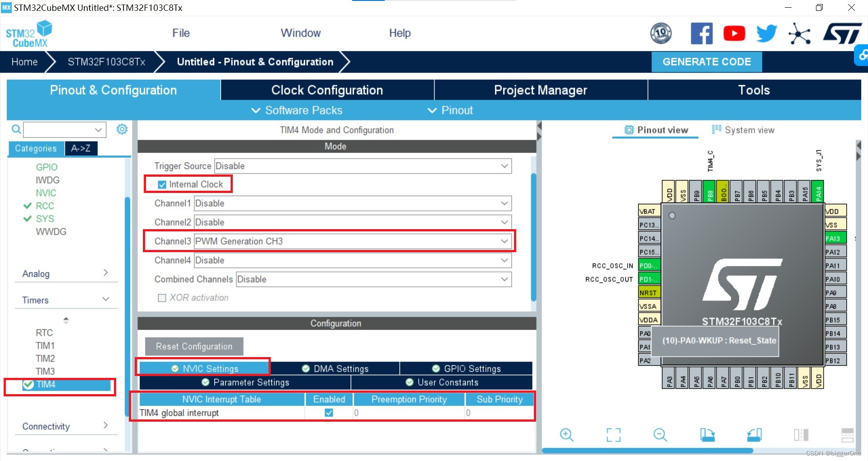Click the blue link icon at right edge
Screen dimensions: 868x461
862,55
